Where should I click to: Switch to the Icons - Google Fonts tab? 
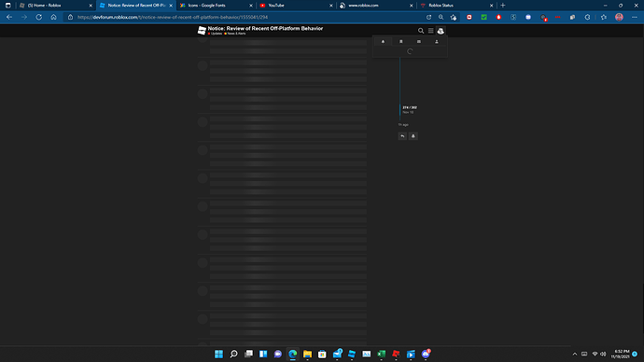pos(215,6)
